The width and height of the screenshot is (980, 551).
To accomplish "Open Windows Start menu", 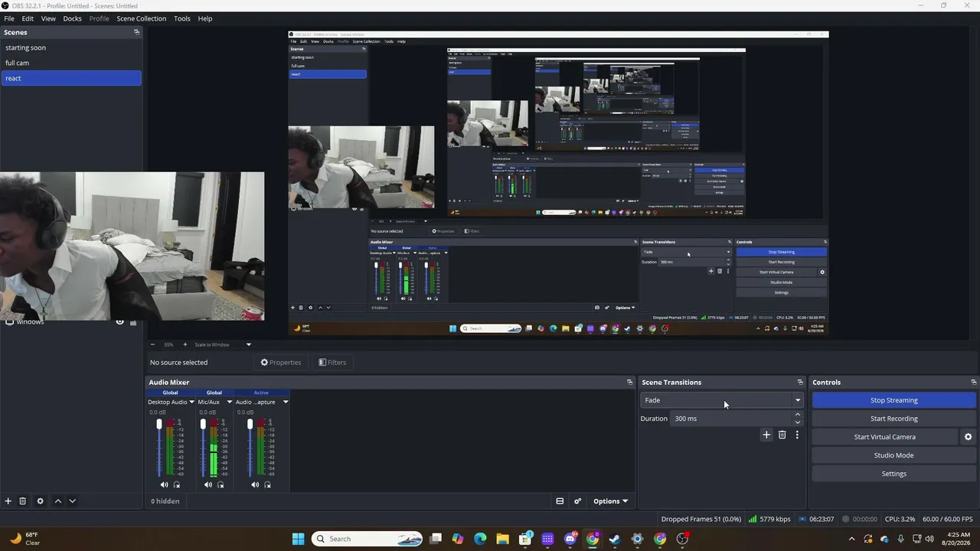I will point(298,539).
